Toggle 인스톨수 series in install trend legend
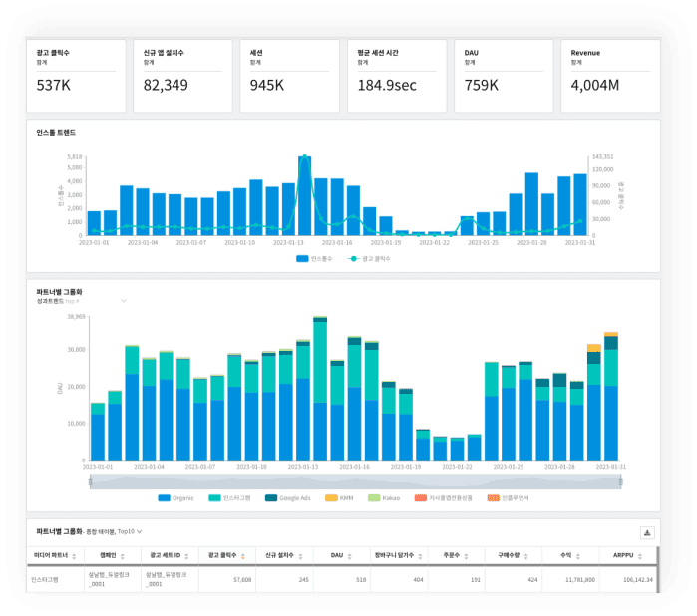Image resolution: width=697 pixels, height=616 pixels. click(x=314, y=259)
